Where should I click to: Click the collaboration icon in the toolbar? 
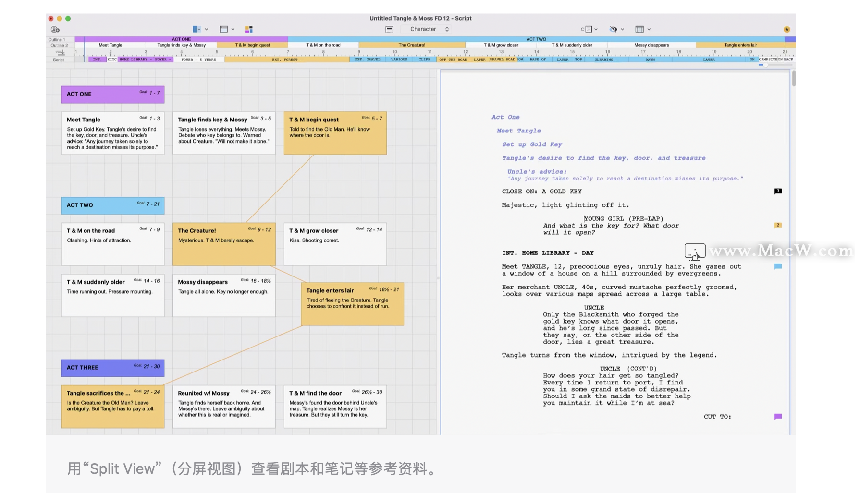55,30
